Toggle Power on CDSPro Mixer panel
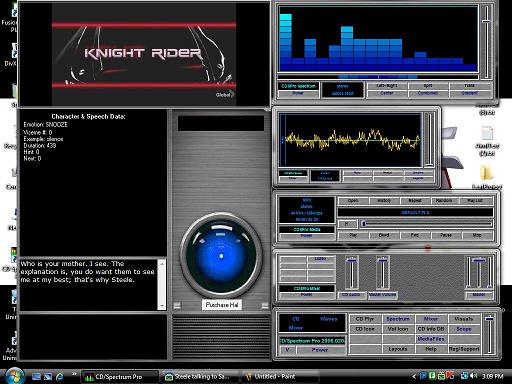 pyautogui.click(x=306, y=295)
